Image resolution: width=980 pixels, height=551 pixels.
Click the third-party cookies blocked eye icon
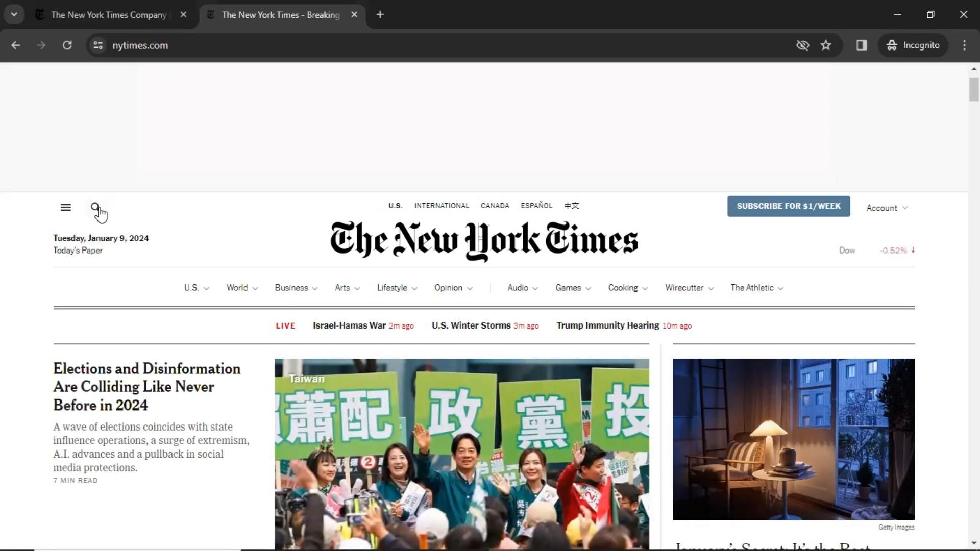coord(803,45)
